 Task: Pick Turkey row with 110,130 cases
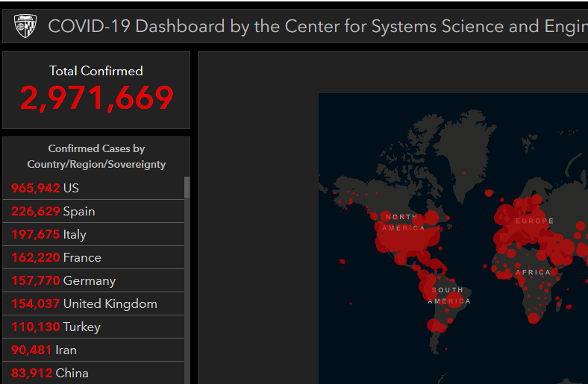(x=93, y=327)
